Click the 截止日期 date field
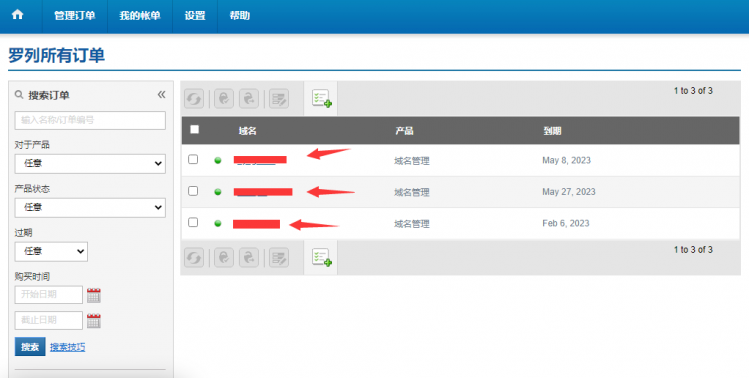Screen dimensions: 749x378 pos(49,321)
